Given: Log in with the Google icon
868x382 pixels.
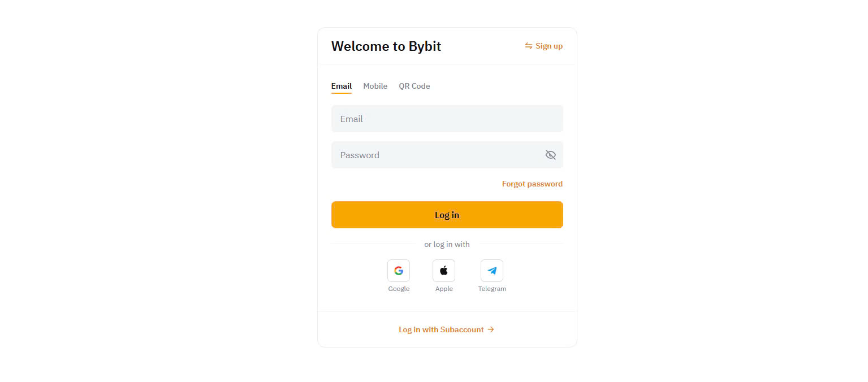Looking at the screenshot, I should tap(399, 271).
